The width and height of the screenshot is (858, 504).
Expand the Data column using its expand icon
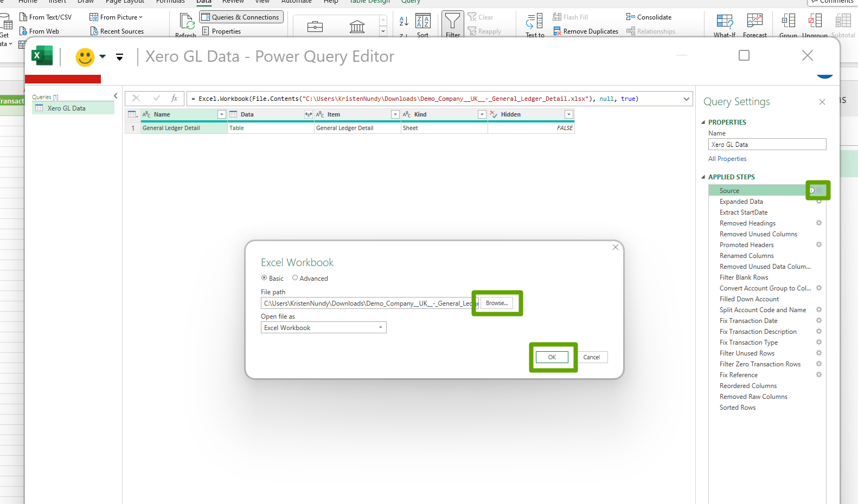point(308,114)
